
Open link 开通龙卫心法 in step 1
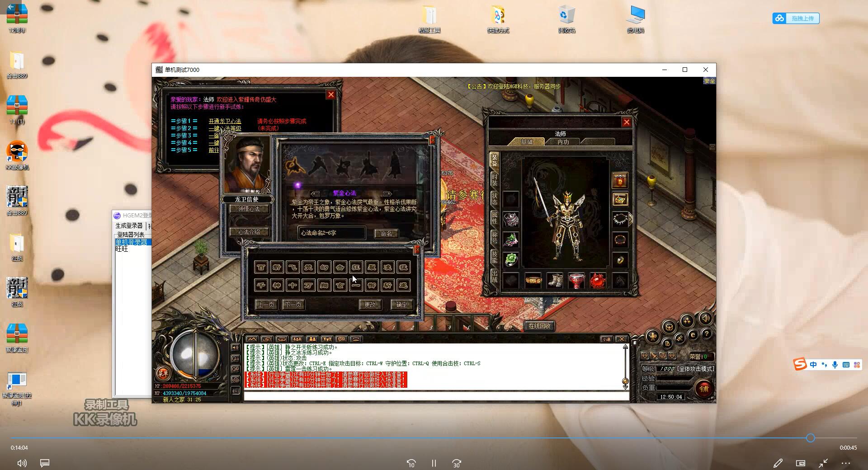[225, 121]
